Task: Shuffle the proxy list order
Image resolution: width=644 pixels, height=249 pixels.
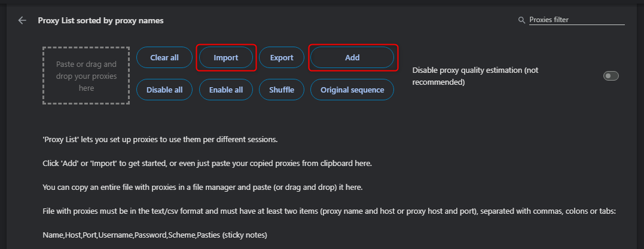Action: point(282,90)
